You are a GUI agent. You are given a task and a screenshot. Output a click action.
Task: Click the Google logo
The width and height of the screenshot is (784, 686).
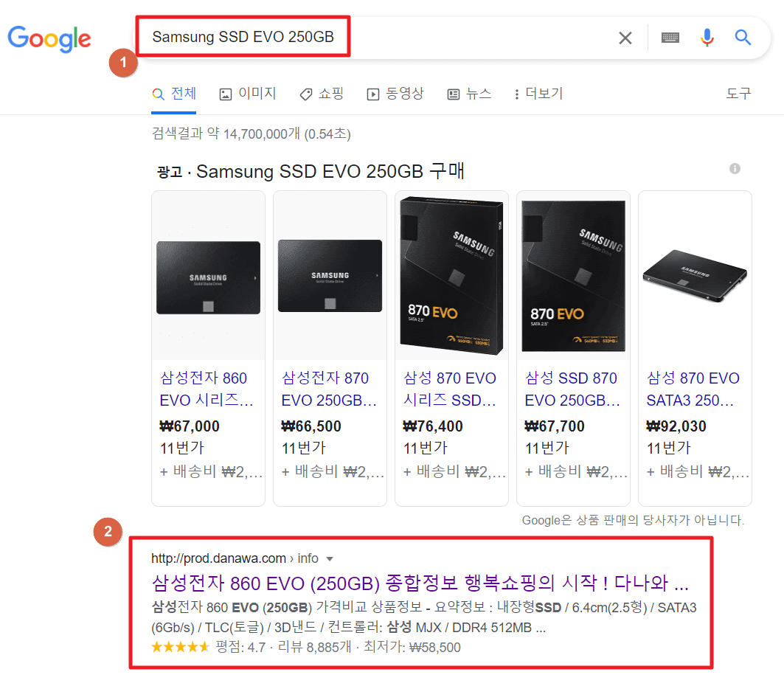click(49, 38)
